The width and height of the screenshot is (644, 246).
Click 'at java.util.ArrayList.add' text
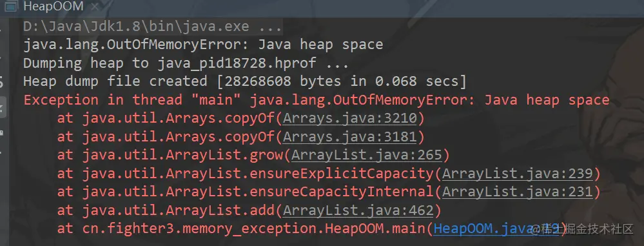(x=166, y=210)
